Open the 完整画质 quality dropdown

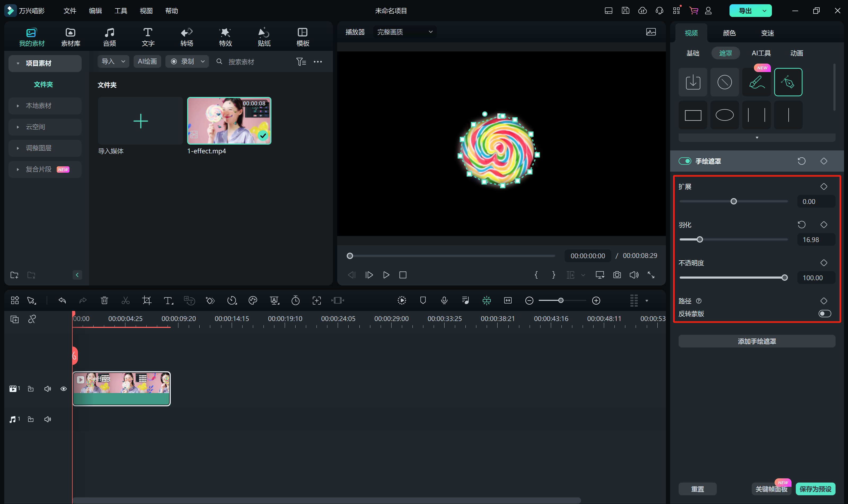point(405,32)
